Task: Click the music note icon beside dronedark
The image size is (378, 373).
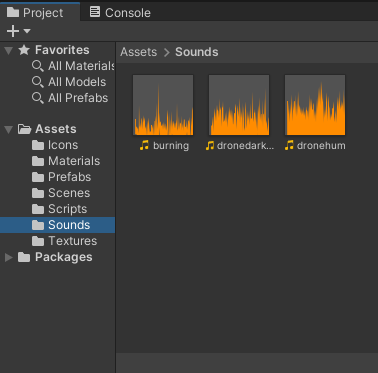Action: click(210, 145)
